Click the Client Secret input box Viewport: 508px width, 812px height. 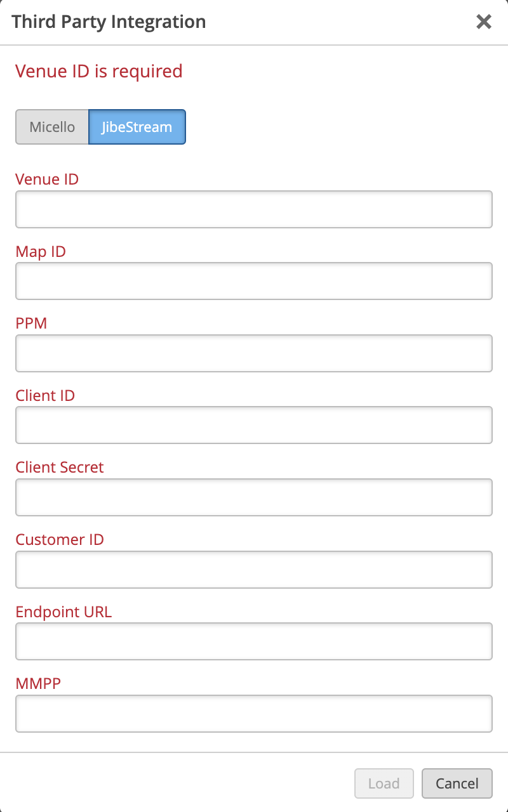254,497
